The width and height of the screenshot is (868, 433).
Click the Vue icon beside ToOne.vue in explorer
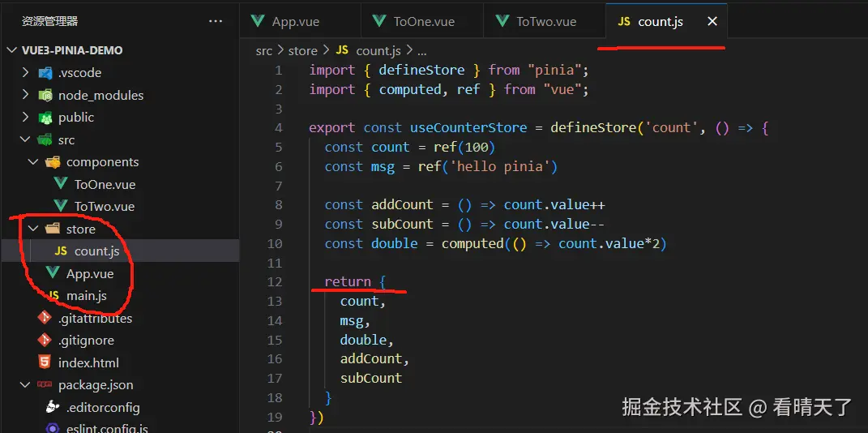click(61, 184)
